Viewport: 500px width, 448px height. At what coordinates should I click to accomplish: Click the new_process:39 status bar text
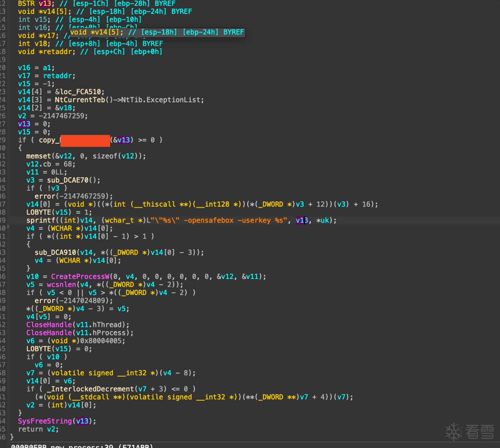coord(82,446)
